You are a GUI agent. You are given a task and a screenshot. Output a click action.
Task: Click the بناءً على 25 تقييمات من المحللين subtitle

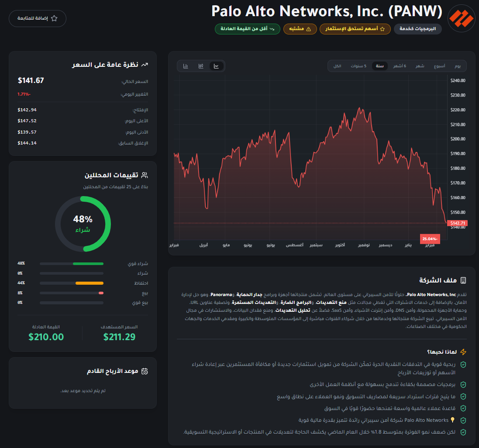(x=115, y=186)
